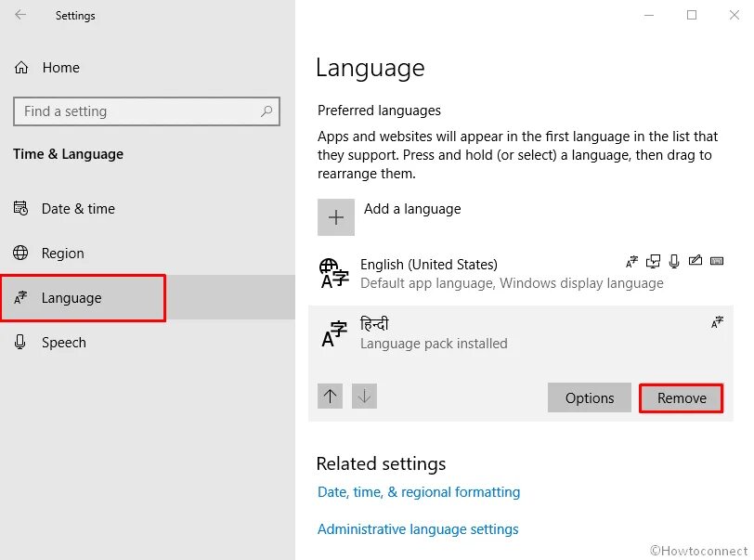
Task: Click the handwriting icon for English
Action: point(695,262)
